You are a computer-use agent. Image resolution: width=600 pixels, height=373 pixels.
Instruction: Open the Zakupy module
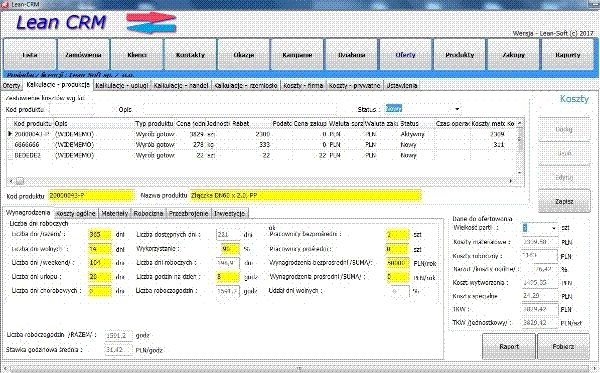[x=514, y=55]
